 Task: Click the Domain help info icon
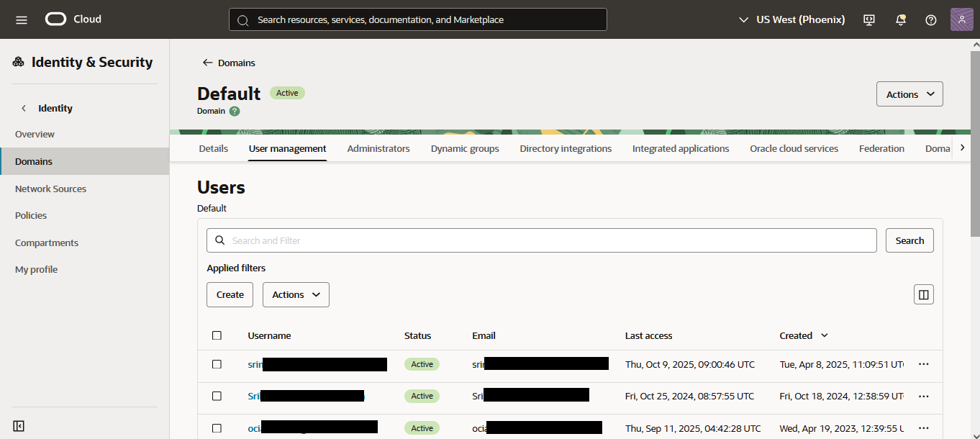tap(235, 112)
